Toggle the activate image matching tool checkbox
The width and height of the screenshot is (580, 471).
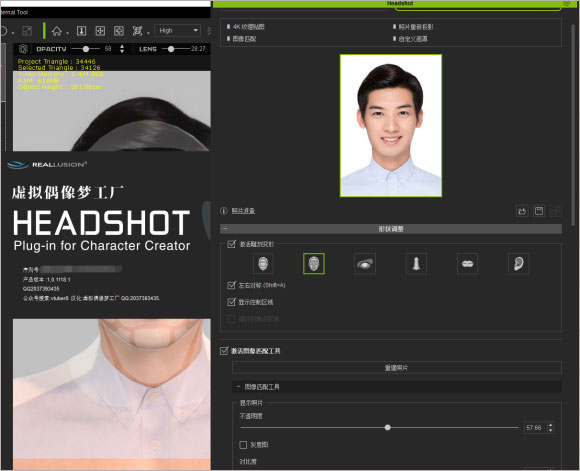[224, 351]
